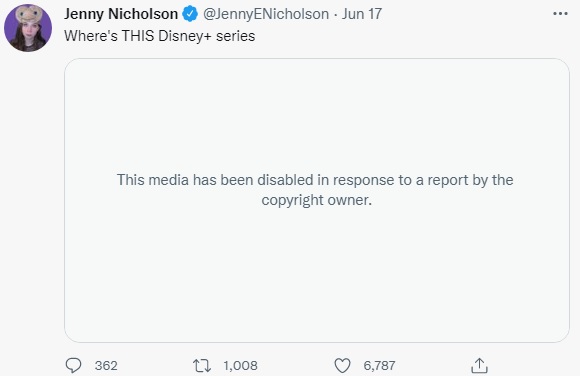Click the 'This media has been disabled' line
The width and height of the screenshot is (580, 376).
click(x=315, y=180)
